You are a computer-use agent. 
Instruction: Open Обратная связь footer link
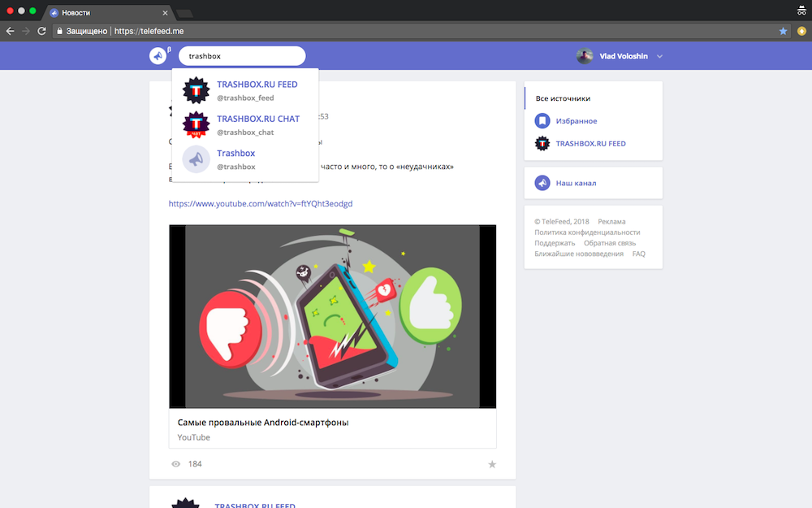pyautogui.click(x=610, y=243)
